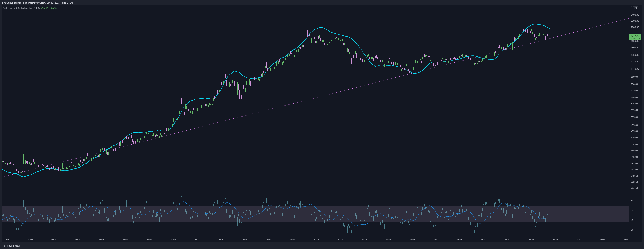Click the 2023 label on time axis
This screenshot has height=249, width=644.
(x=579, y=240)
